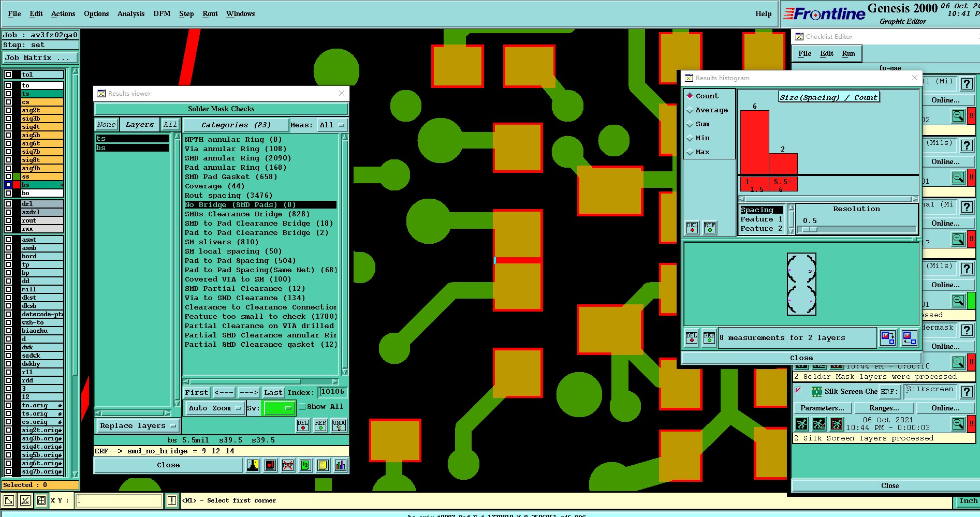Open the Meas All dropdown
The height and width of the screenshot is (517, 980).
click(x=332, y=125)
